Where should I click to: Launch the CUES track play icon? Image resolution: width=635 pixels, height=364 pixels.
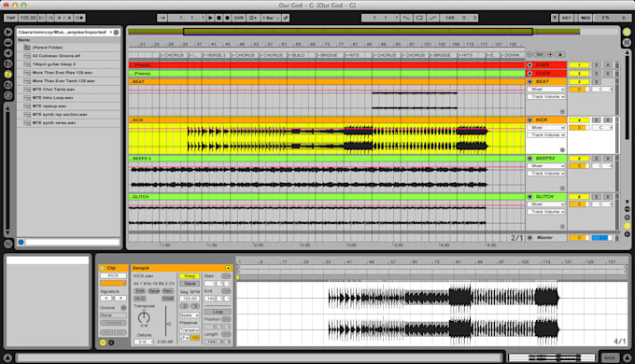pyautogui.click(x=529, y=64)
